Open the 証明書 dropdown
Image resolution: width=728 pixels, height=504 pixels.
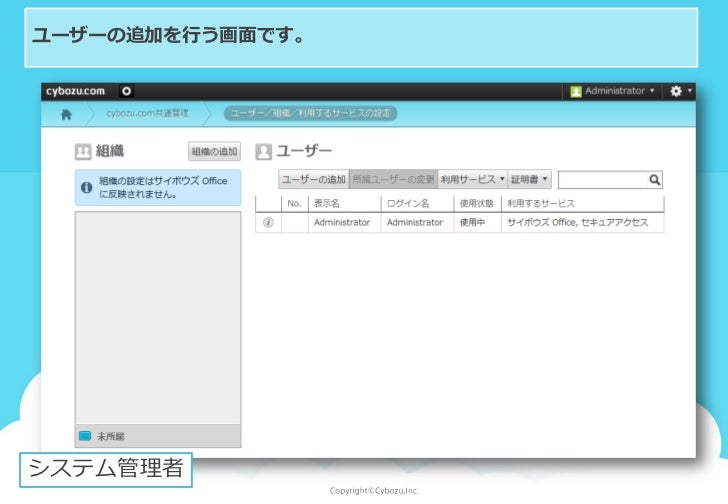pyautogui.click(x=529, y=179)
